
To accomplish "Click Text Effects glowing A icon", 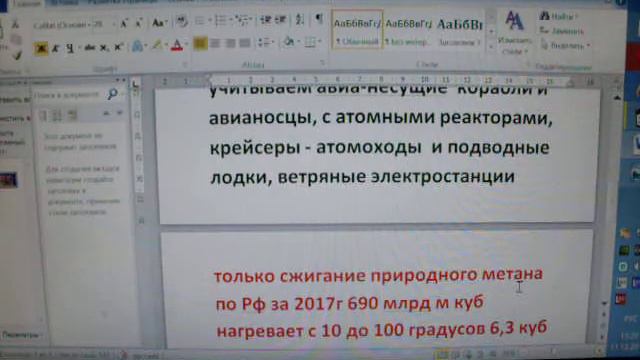I will coord(138,46).
